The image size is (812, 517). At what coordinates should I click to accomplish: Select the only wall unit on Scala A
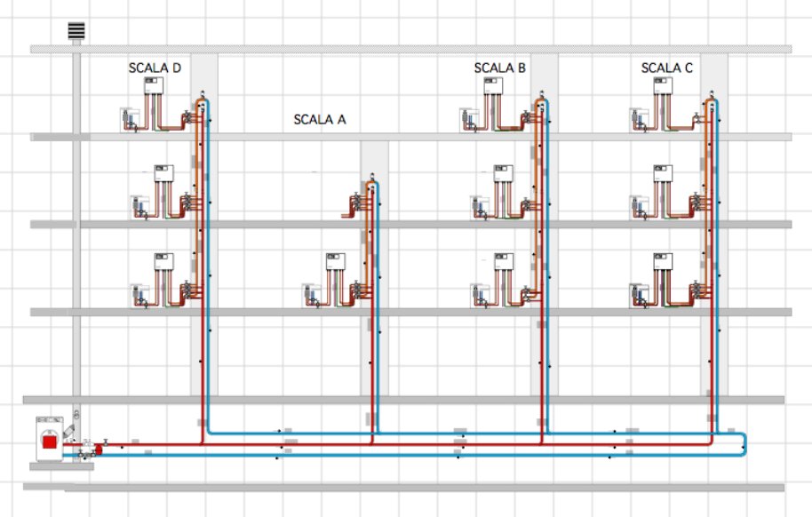point(336,261)
